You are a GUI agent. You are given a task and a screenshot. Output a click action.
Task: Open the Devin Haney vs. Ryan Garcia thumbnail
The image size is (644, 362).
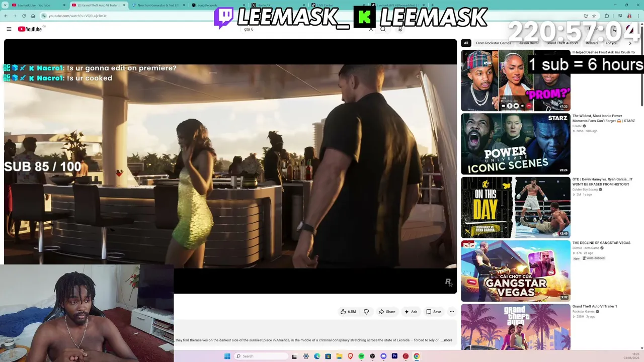(x=516, y=207)
